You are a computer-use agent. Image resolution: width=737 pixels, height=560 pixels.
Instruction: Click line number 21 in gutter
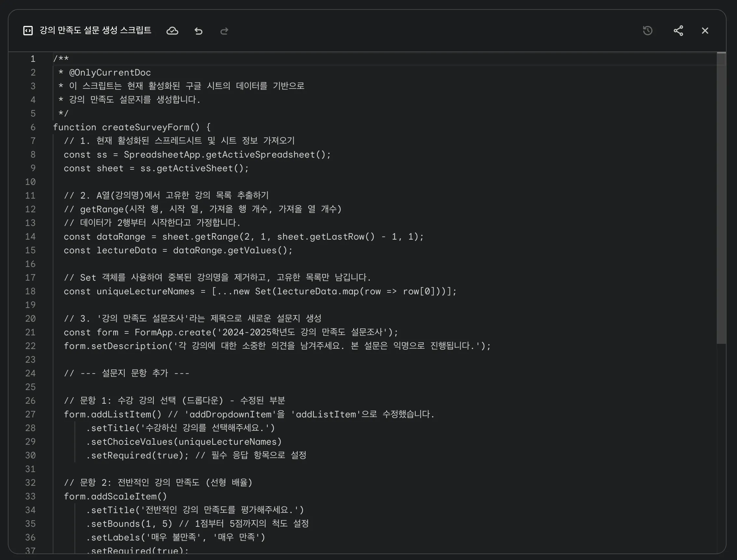click(x=30, y=332)
